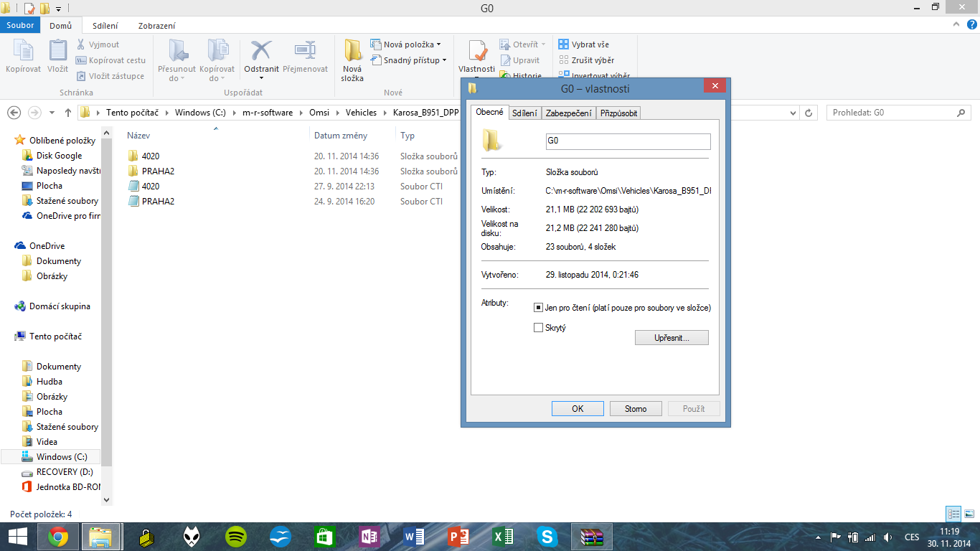Viewport: 980px width, 551px height.
Task: Select Windows (C:) in navigation pane
Action: coord(62,457)
